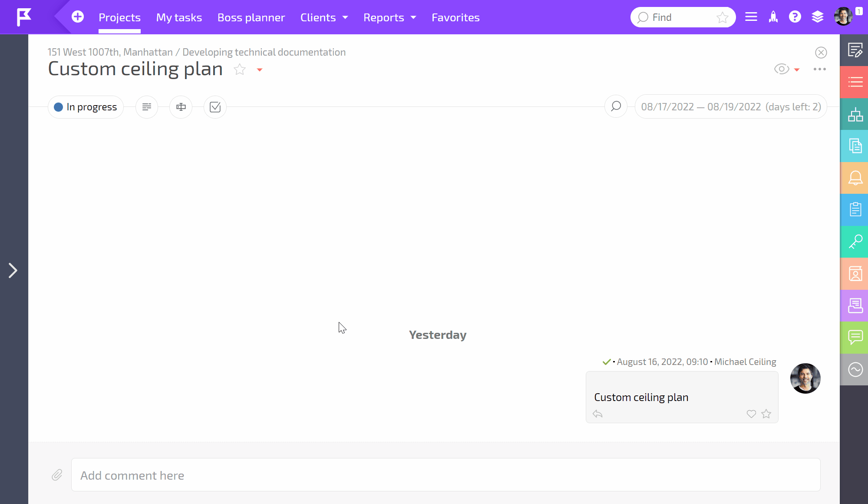The width and height of the screenshot is (868, 504).
Task: Favorite the Custom ceiling plan title star
Action: (240, 70)
